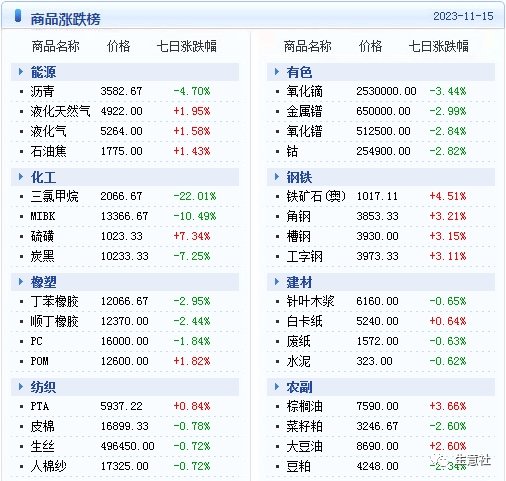Image resolution: width=506 pixels, height=481 pixels.
Task: Expand the 钢铁 category arrow
Action: tap(277, 177)
